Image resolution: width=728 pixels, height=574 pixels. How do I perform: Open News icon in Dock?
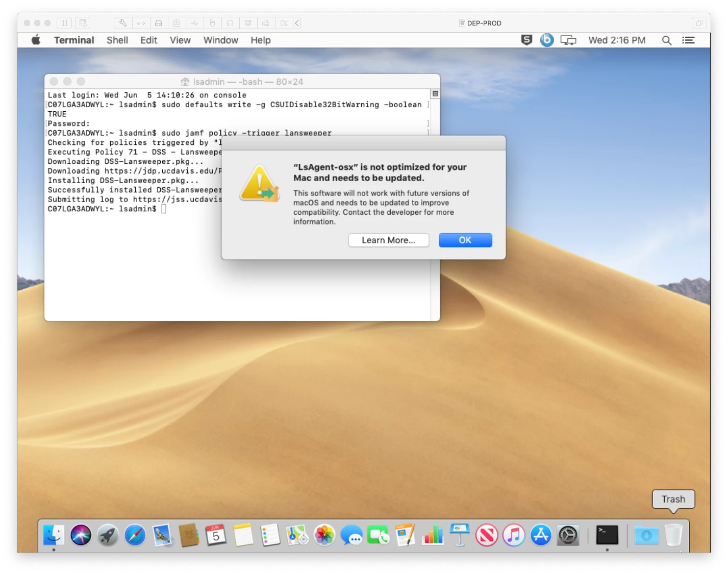pyautogui.click(x=487, y=535)
